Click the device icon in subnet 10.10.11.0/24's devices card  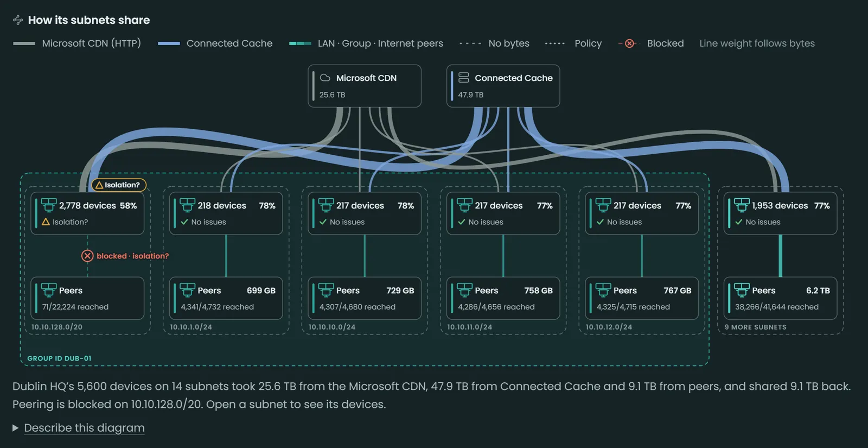[x=464, y=205]
